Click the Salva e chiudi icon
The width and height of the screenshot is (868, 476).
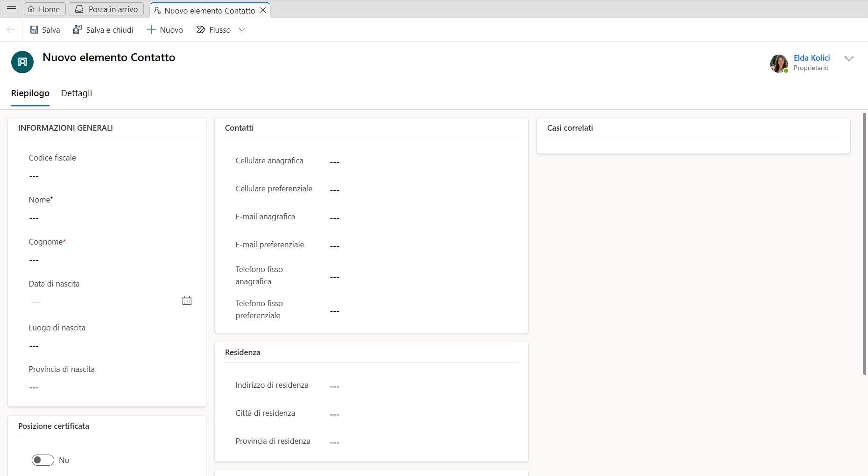[78, 30]
